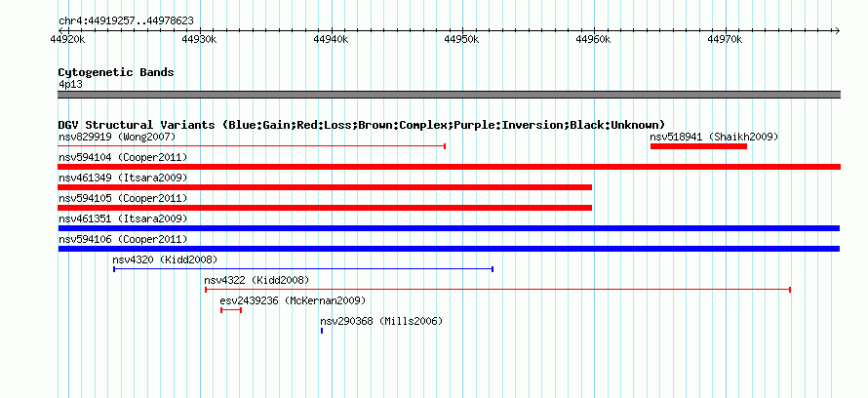Open the esv2439236 (McKernan2009) label
The width and height of the screenshot is (868, 398).
tap(293, 300)
